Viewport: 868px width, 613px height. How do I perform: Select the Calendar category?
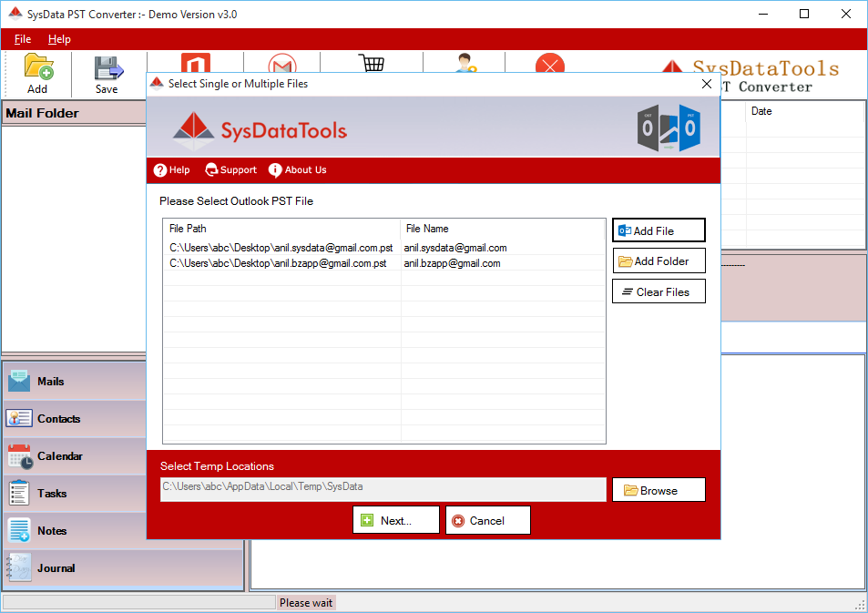click(75, 455)
